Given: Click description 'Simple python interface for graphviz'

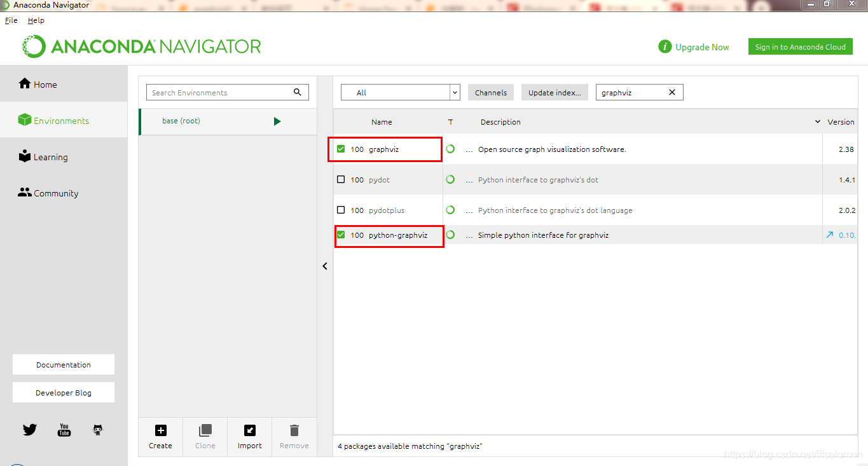Looking at the screenshot, I should (543, 235).
